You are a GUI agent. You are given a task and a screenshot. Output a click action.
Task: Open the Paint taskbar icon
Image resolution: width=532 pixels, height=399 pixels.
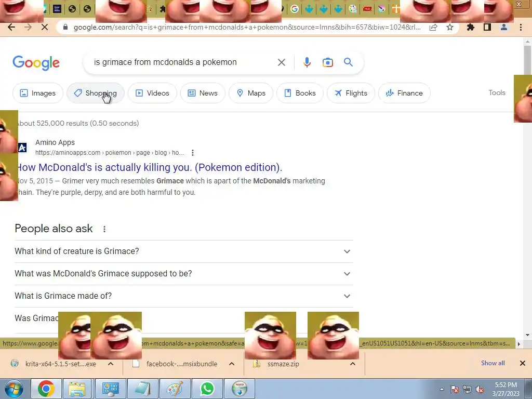click(x=175, y=389)
